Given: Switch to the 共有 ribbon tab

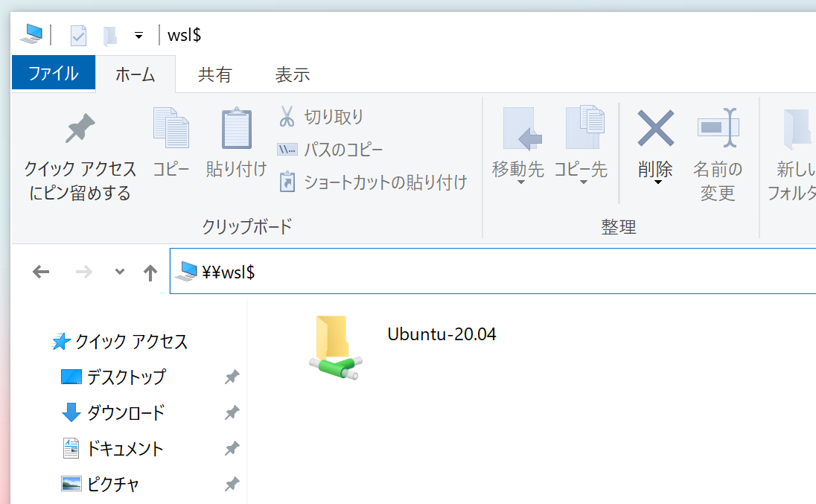Looking at the screenshot, I should [x=214, y=74].
